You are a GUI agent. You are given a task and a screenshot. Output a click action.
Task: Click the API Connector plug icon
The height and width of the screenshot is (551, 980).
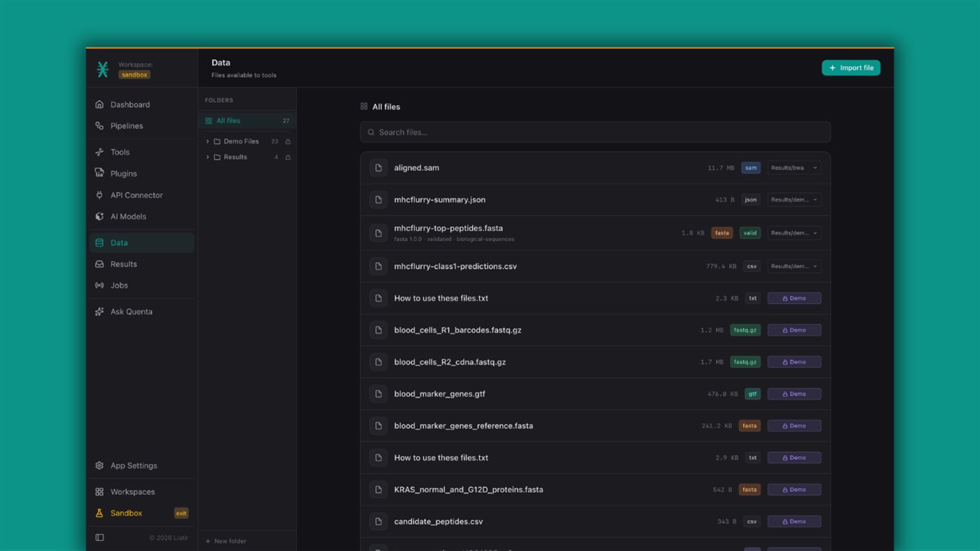99,195
